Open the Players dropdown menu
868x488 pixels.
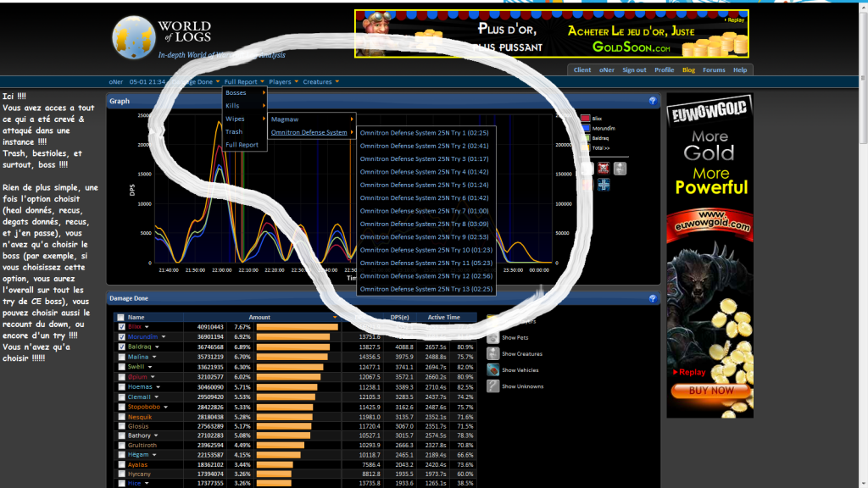point(283,82)
